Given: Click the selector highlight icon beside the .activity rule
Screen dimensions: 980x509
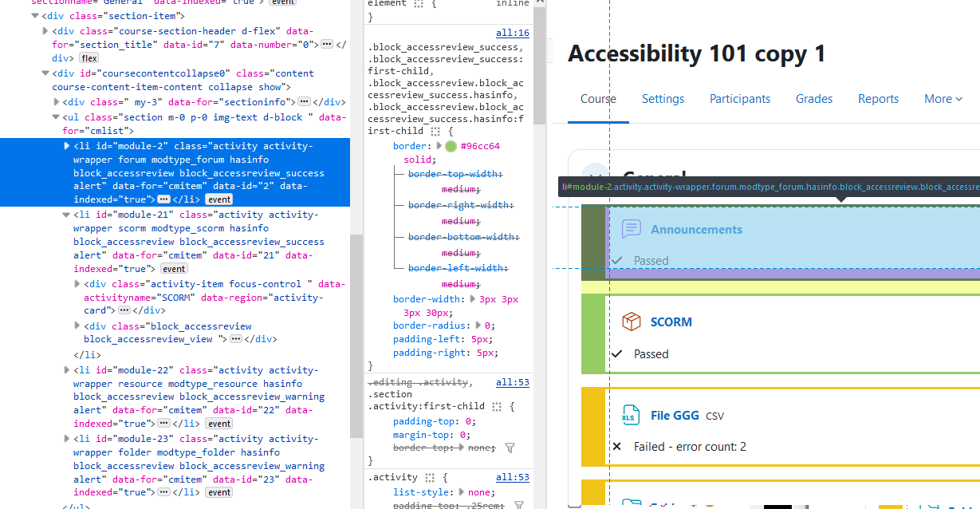Looking at the screenshot, I should [430, 477].
